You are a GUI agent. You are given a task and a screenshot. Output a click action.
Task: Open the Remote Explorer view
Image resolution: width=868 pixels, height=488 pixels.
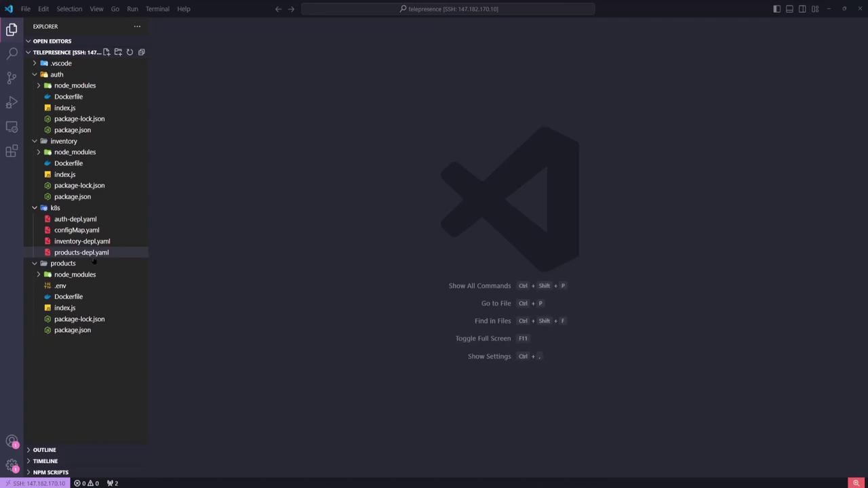(x=12, y=127)
